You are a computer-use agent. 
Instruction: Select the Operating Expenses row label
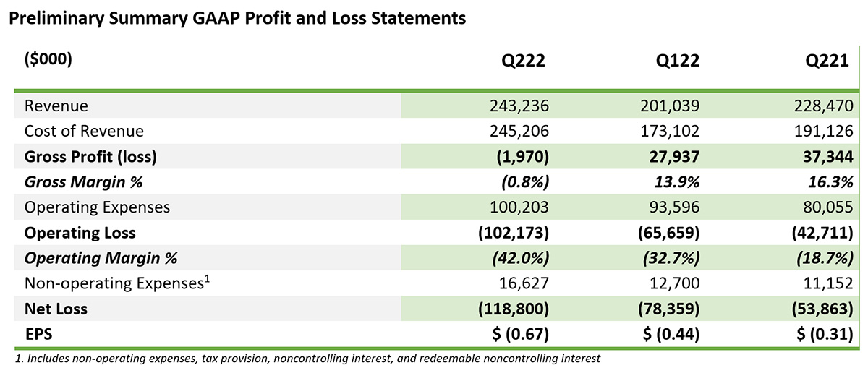pyautogui.click(x=97, y=207)
